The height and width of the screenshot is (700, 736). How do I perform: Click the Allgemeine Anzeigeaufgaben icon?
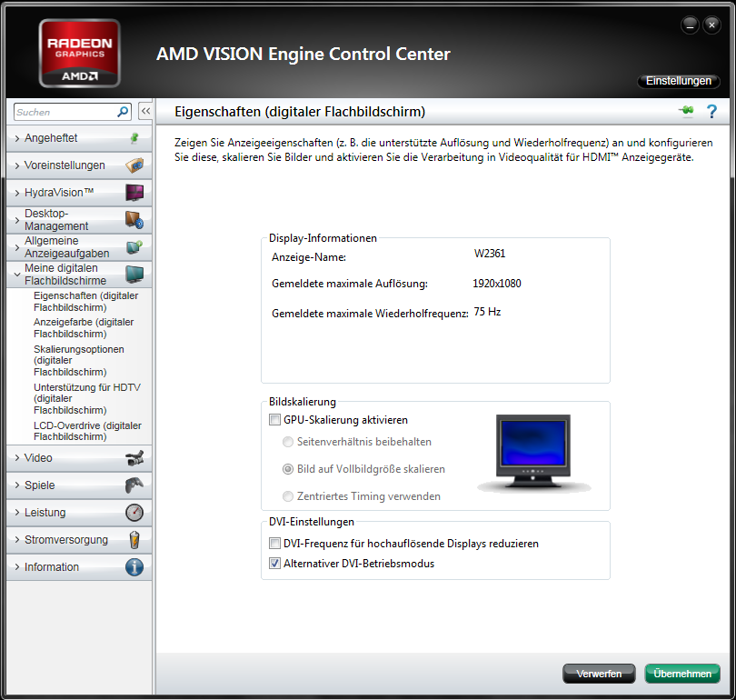[134, 247]
